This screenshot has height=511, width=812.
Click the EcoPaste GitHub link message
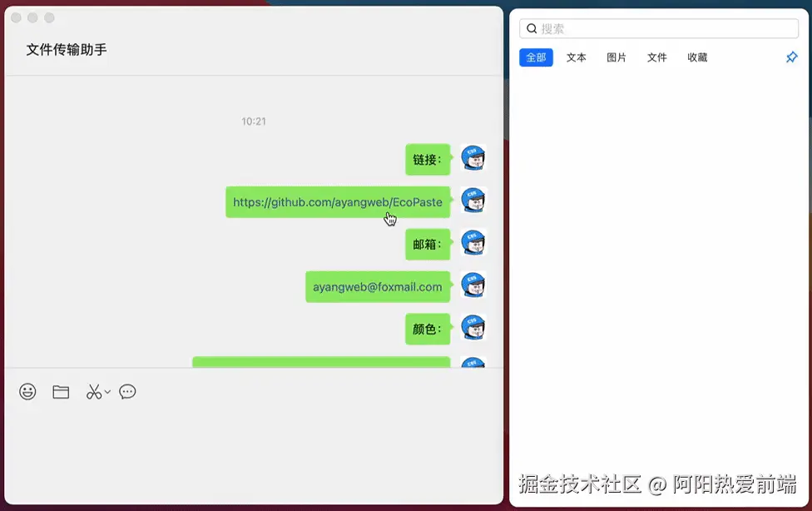pyautogui.click(x=337, y=201)
